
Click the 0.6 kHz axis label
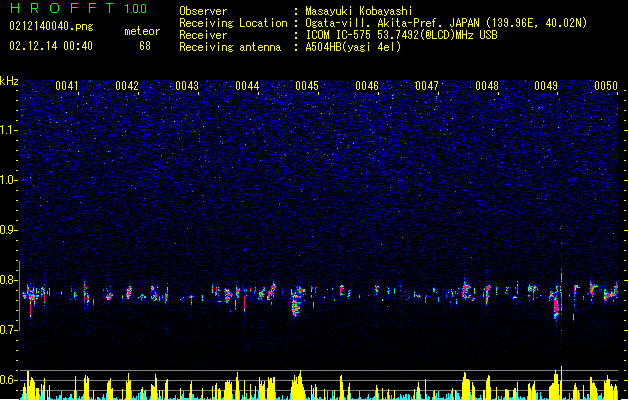9,380
